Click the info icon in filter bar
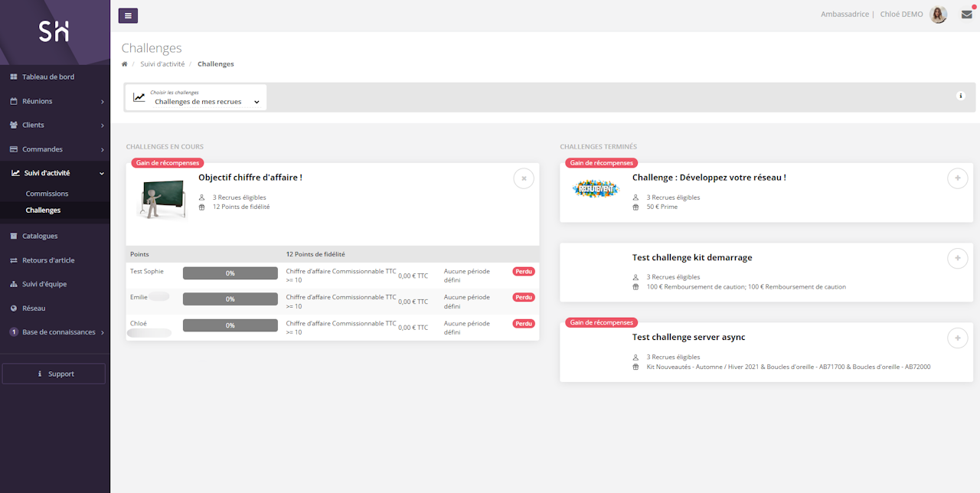 [961, 96]
